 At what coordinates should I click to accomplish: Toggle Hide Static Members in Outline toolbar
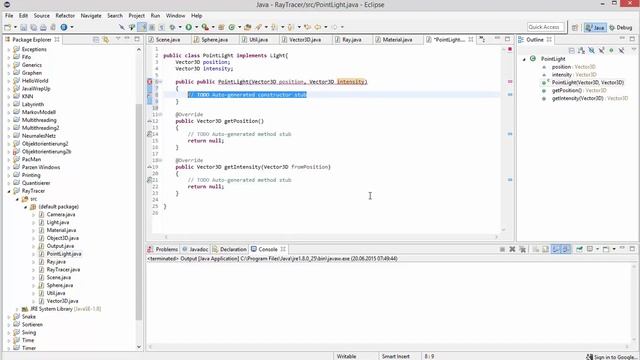(x=601, y=51)
